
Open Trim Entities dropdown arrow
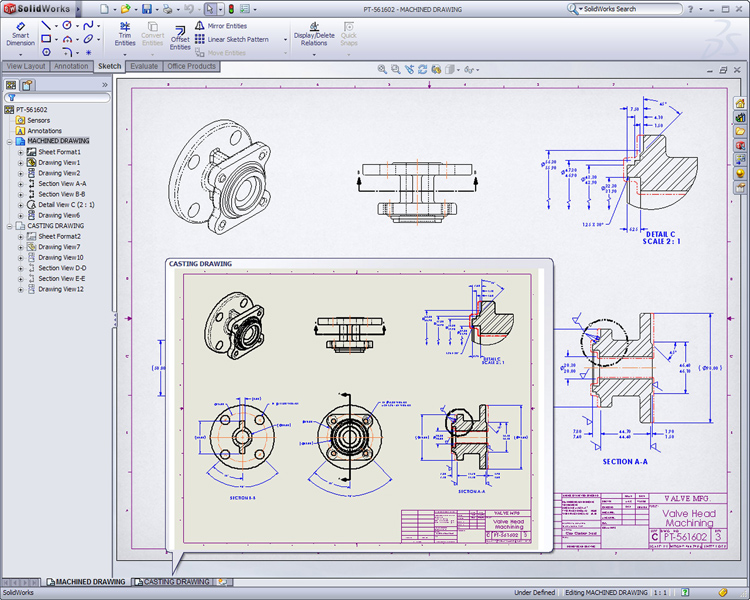pos(125,54)
